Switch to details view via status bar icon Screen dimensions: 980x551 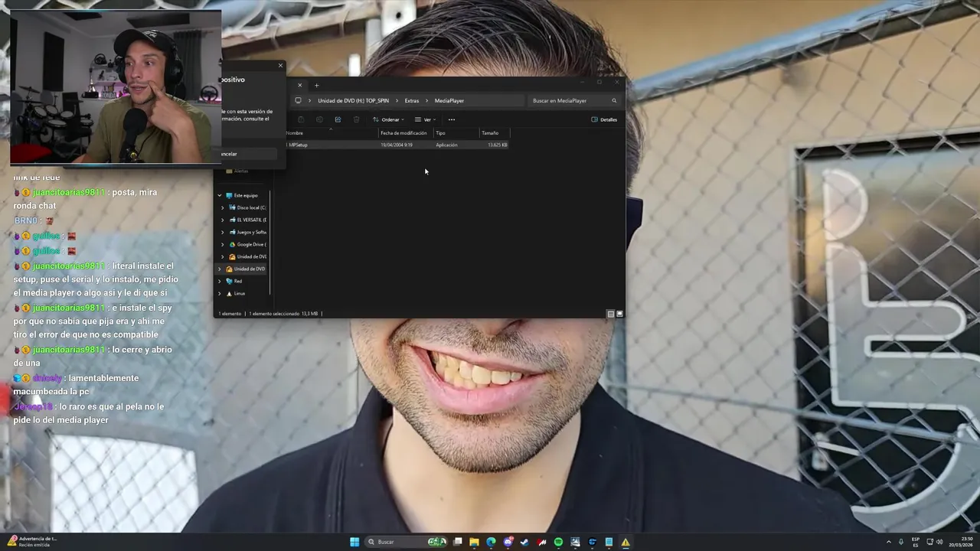click(x=611, y=314)
